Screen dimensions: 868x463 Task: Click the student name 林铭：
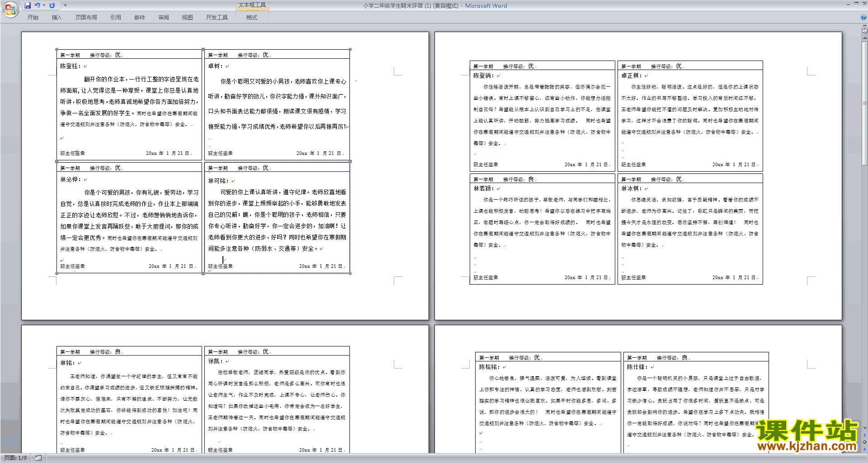tap(68, 363)
